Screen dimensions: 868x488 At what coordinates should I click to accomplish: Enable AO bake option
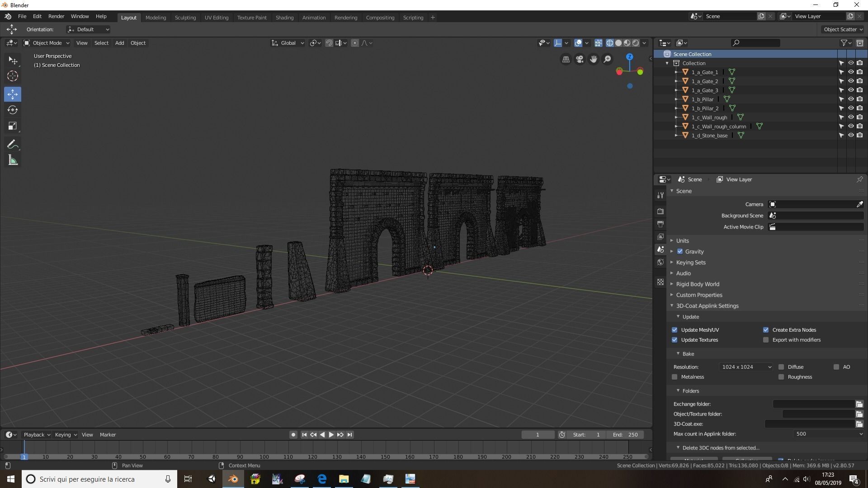836,367
